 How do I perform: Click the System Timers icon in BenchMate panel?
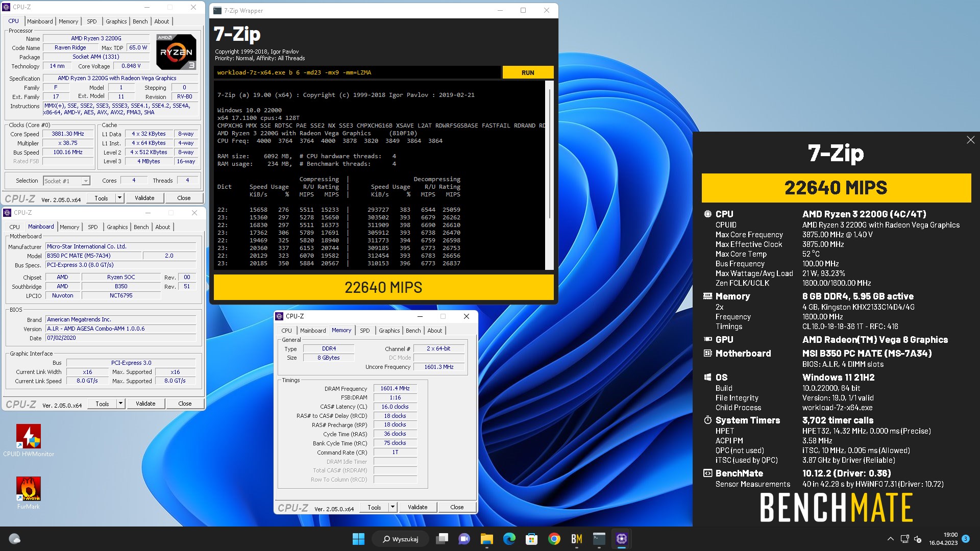[708, 420]
